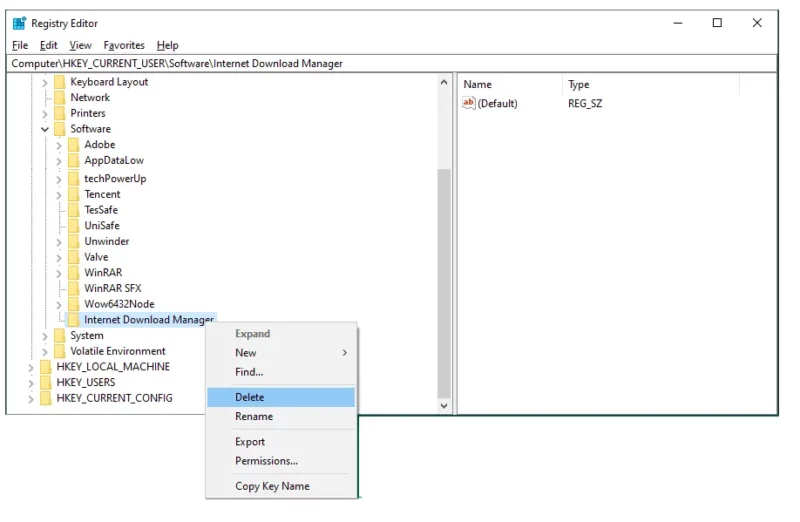Image resolution: width=800 pixels, height=522 pixels.
Task: Expand the HKEY_CURRENT_CONFIG hive
Action: coord(31,399)
